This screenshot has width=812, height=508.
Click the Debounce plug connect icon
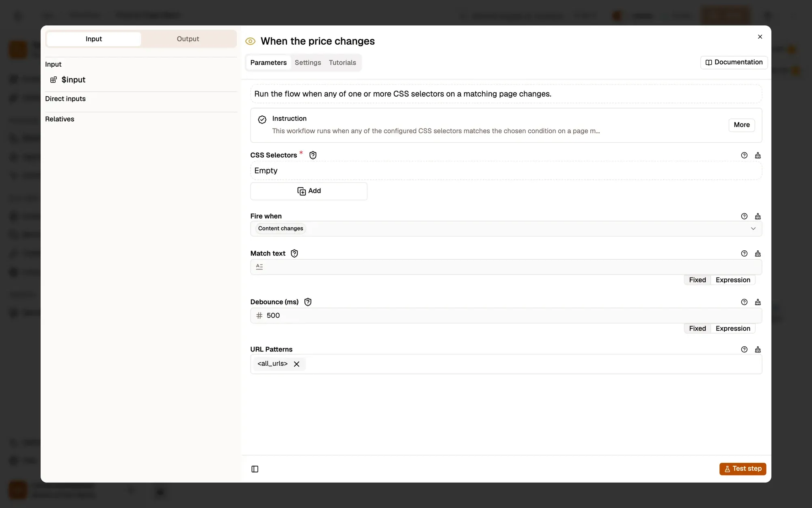(x=758, y=302)
